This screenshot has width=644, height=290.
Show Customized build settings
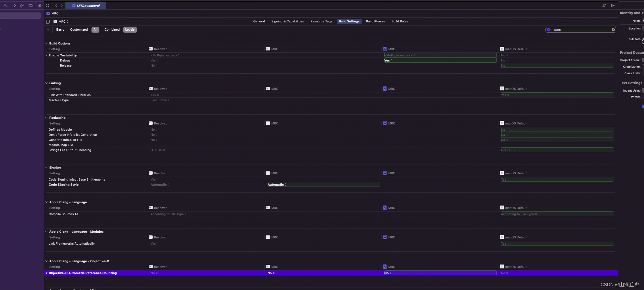79,29
